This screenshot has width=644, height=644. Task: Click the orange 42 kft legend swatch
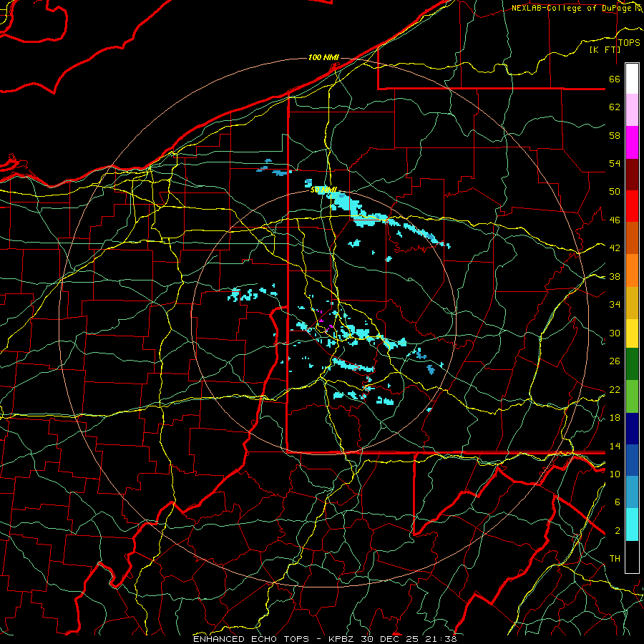(x=632, y=270)
